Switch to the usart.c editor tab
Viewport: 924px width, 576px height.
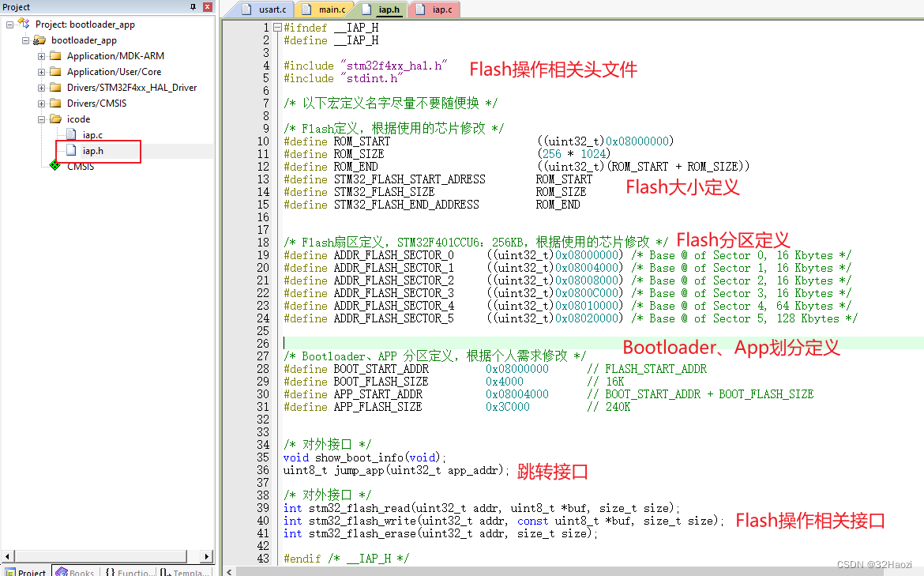[272, 9]
